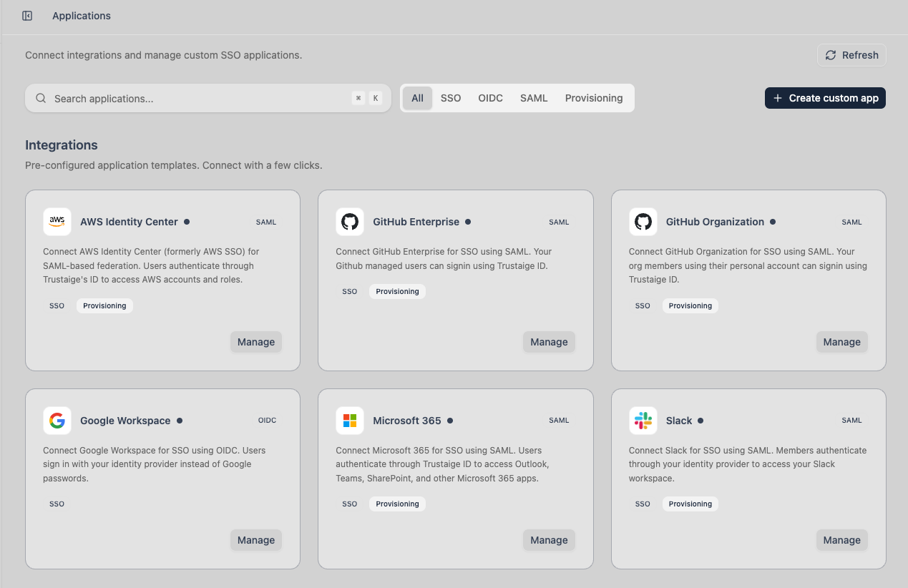Image resolution: width=908 pixels, height=588 pixels.
Task: Click the Create custom app button
Action: 825,98
